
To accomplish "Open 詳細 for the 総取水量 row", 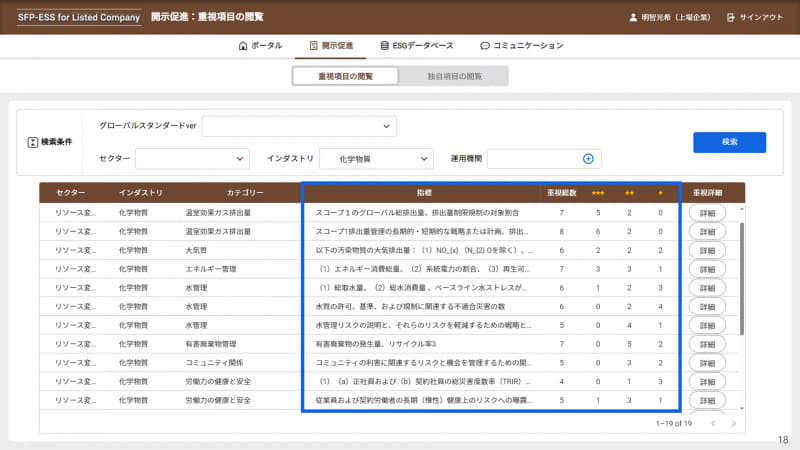I will [707, 288].
